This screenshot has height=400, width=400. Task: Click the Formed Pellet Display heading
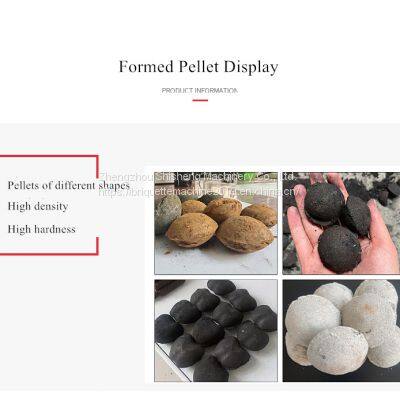(x=199, y=67)
